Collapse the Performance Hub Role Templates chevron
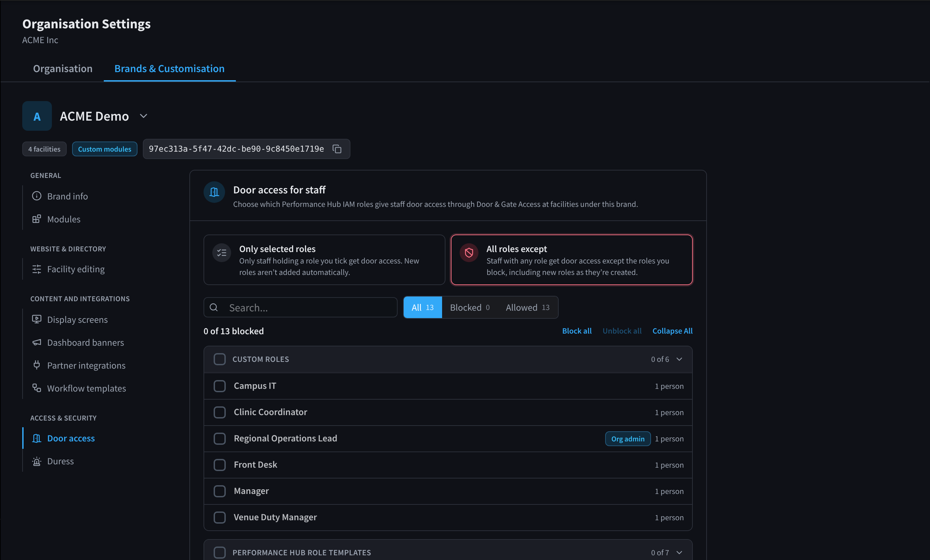The image size is (930, 560). coord(679,553)
